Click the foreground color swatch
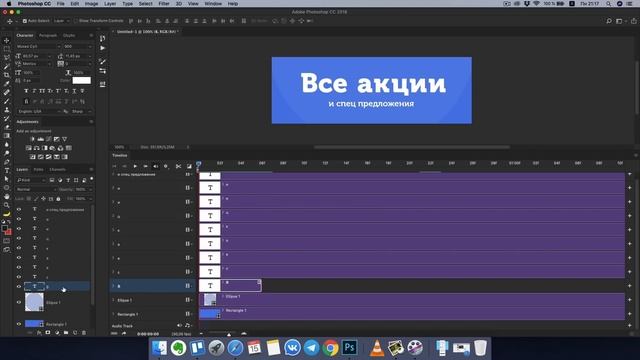The height and width of the screenshot is (360, 640). pos(4,229)
